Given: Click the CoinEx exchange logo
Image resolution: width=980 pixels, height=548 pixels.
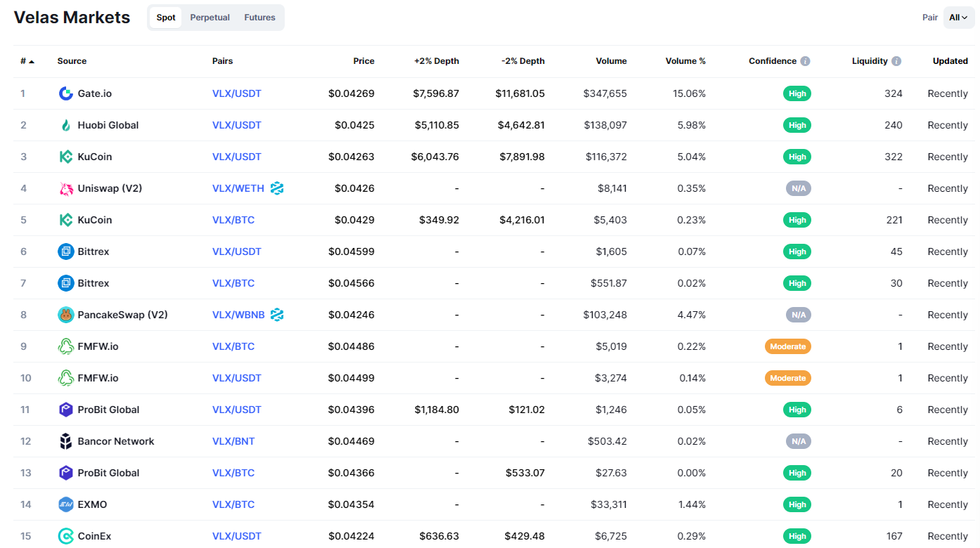Looking at the screenshot, I should (65, 536).
